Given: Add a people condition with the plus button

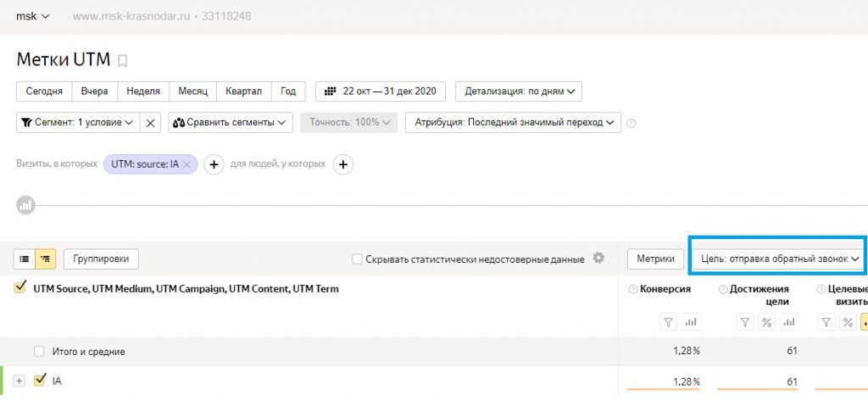Looking at the screenshot, I should (x=342, y=164).
